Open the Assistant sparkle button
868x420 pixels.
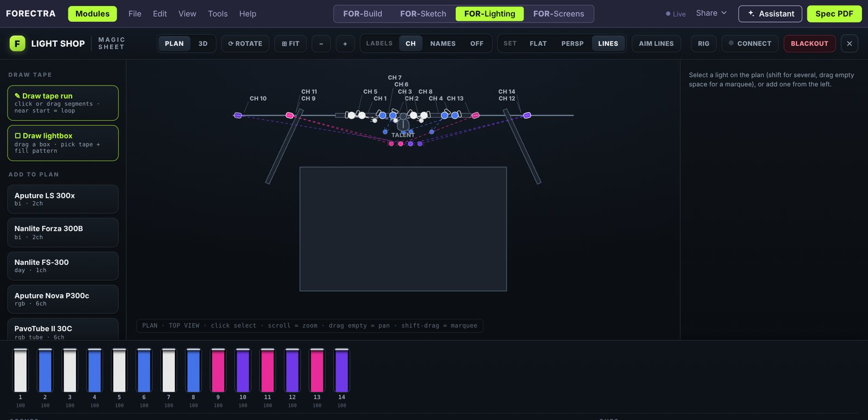[770, 14]
